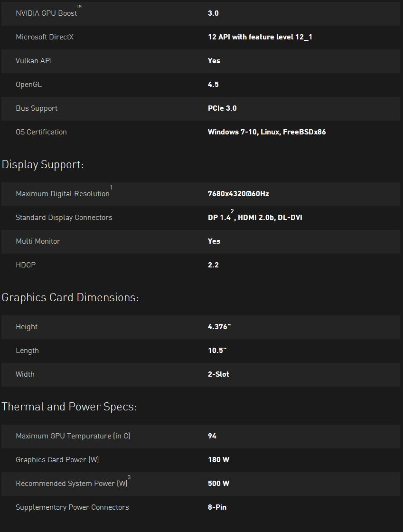Screen dimensions: 403x532
Task: Click the Graphics Card Dimensions heading
Action: 70,297
